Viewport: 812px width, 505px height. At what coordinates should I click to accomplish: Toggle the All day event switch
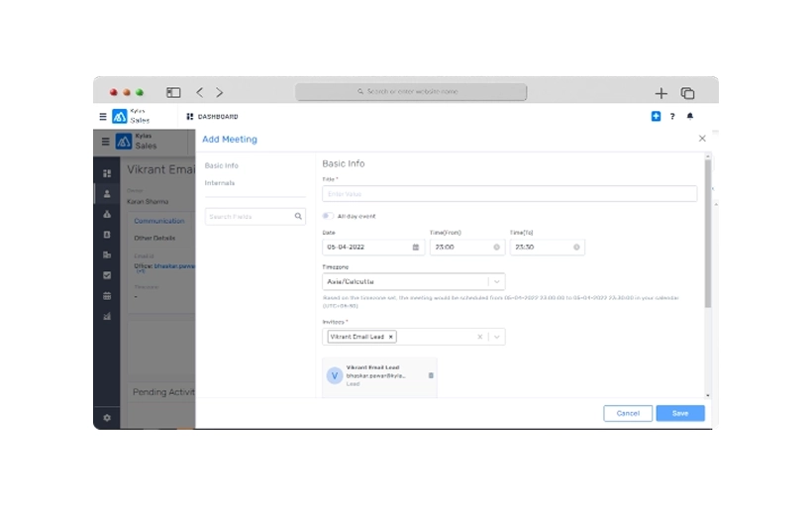click(x=328, y=216)
